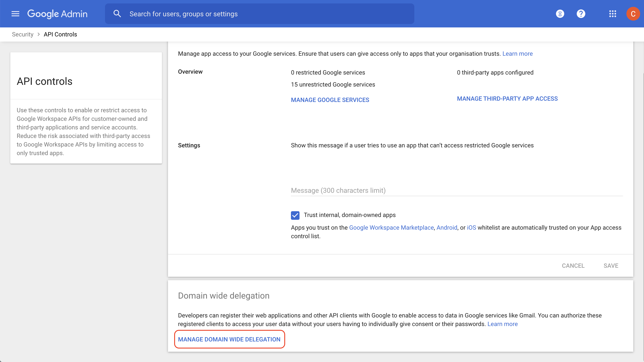
Task: Uncheck Trust internal, domain-owned apps
Action: click(x=295, y=215)
